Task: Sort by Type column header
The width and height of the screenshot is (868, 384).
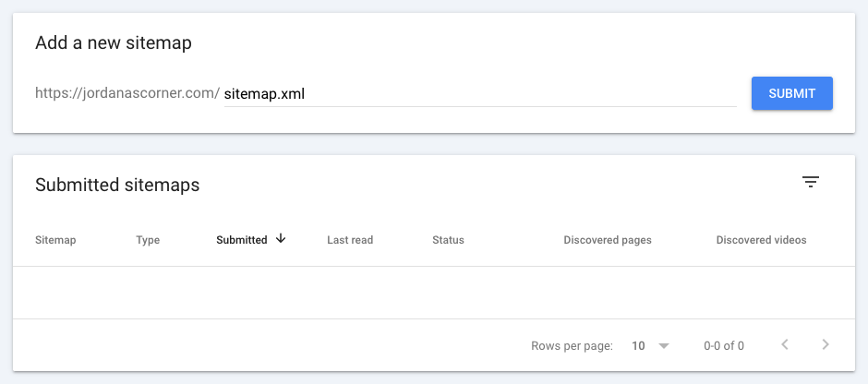Action: click(148, 240)
